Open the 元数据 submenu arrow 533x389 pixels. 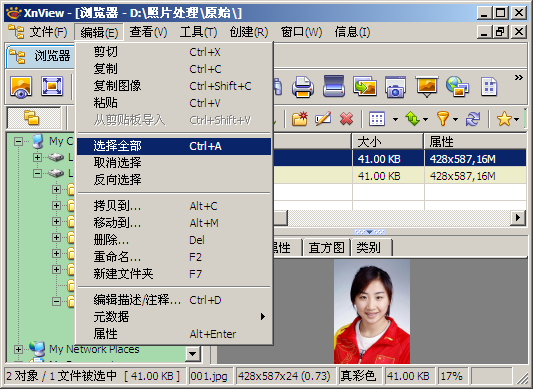click(262, 317)
